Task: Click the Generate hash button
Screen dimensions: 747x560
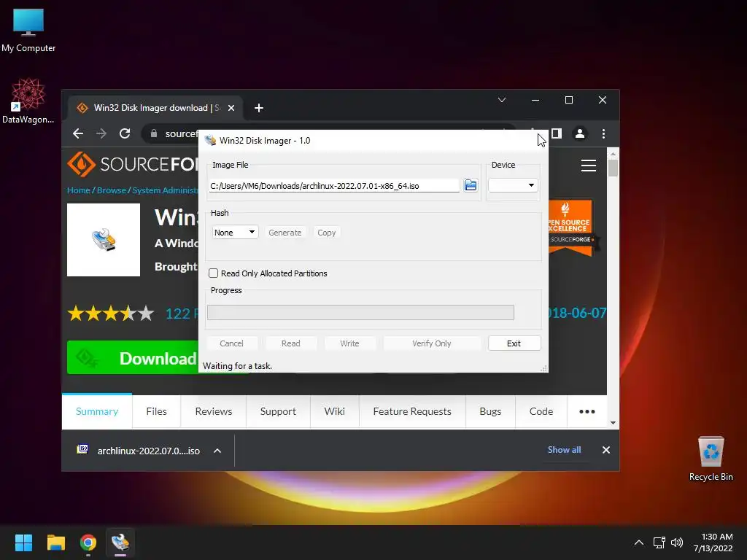Action: (x=285, y=233)
